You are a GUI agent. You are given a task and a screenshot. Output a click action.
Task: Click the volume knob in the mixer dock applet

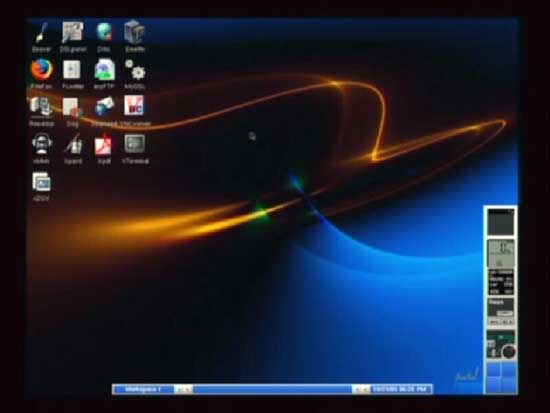point(508,352)
